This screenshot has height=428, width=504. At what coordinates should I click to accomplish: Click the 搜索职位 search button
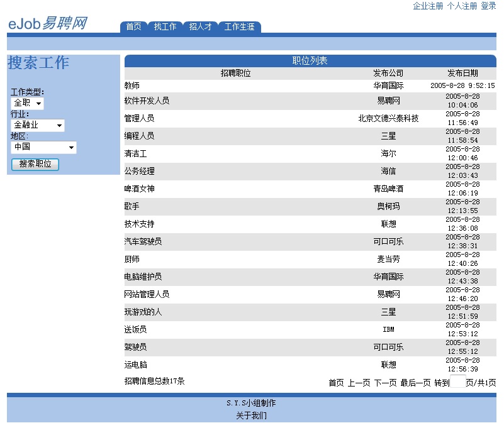point(35,164)
